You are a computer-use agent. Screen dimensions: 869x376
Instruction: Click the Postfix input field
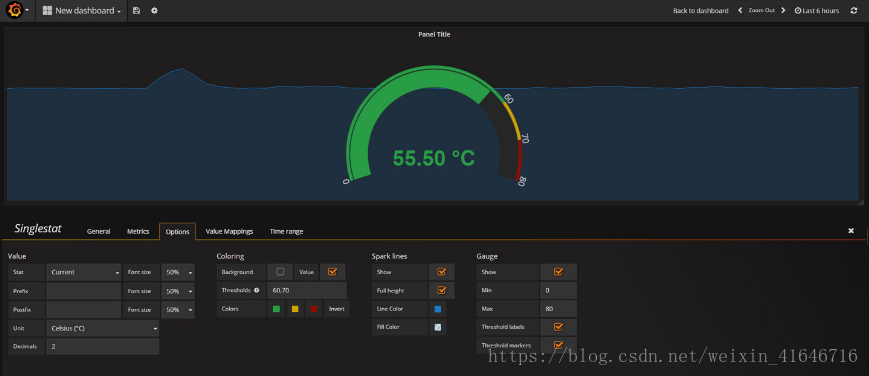84,309
